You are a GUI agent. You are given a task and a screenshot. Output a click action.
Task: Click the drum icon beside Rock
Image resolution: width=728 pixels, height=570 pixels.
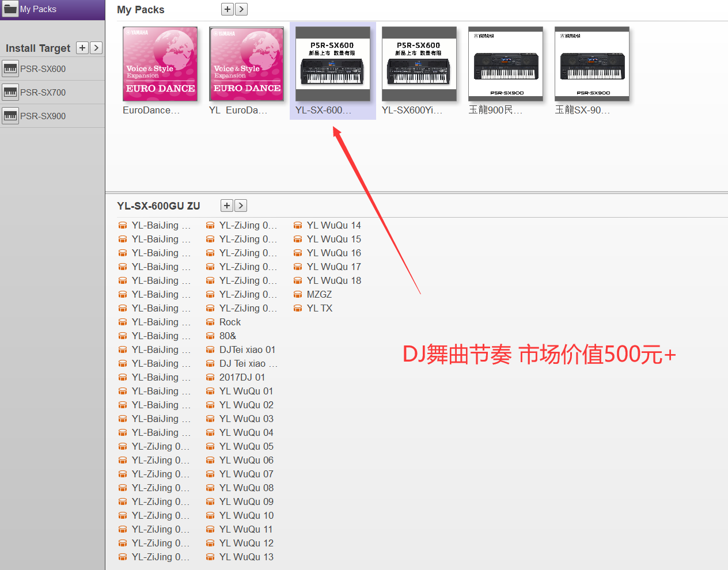pyautogui.click(x=210, y=322)
